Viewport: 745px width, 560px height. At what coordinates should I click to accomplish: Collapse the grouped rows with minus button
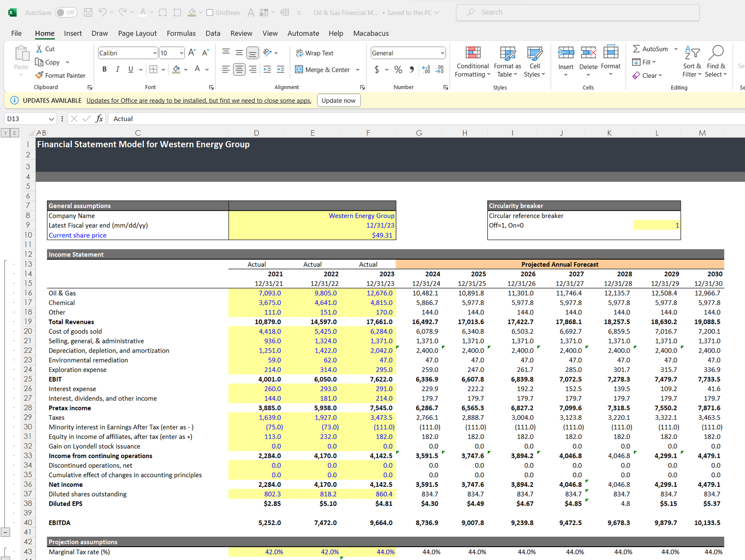[5, 532]
